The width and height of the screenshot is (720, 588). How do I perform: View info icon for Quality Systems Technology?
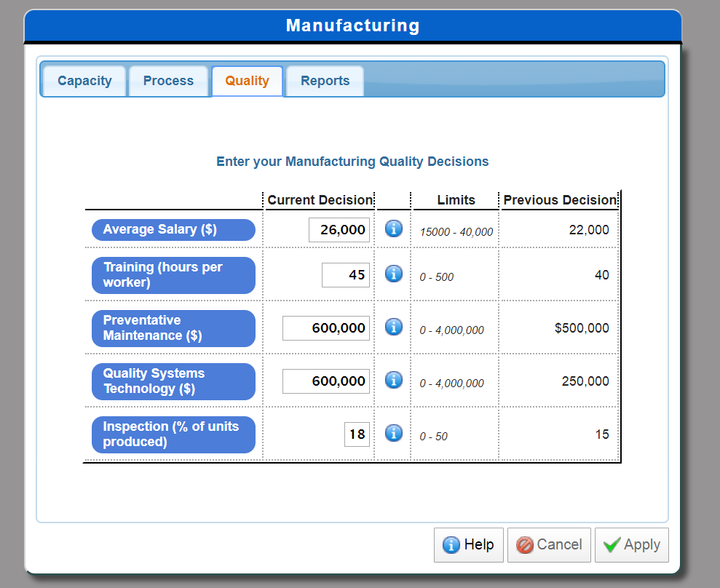394,380
